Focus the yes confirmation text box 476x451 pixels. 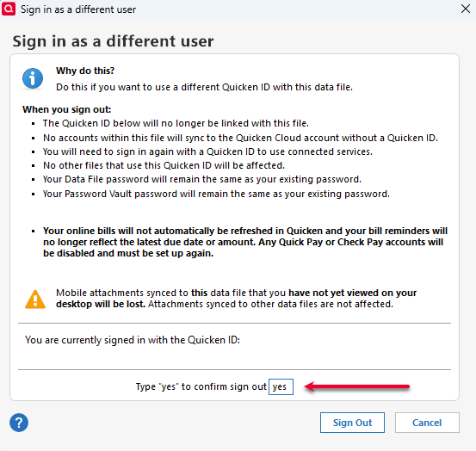point(281,386)
